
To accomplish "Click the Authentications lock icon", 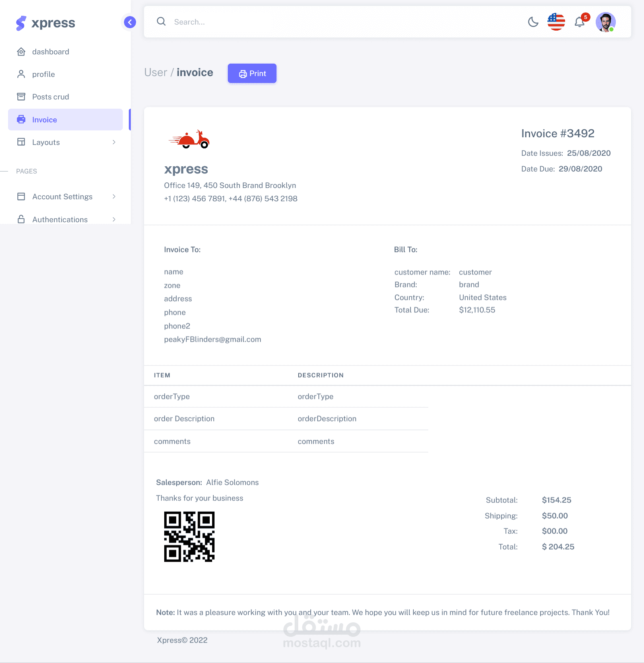I will coord(21,219).
